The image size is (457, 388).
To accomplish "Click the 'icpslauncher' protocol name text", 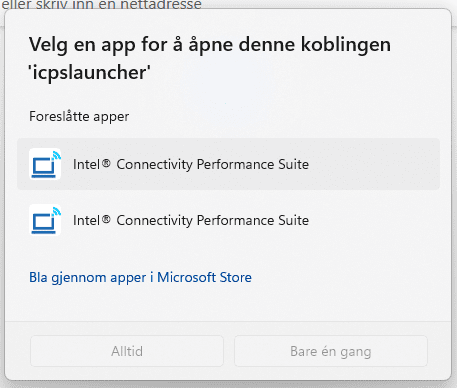I will (90, 72).
